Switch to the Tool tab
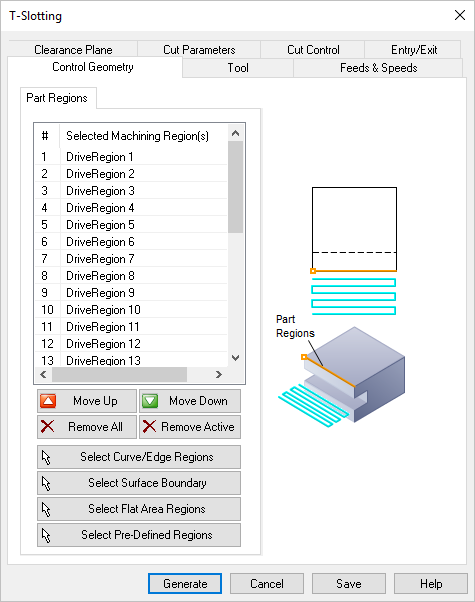The image size is (475, 602). pos(238,68)
